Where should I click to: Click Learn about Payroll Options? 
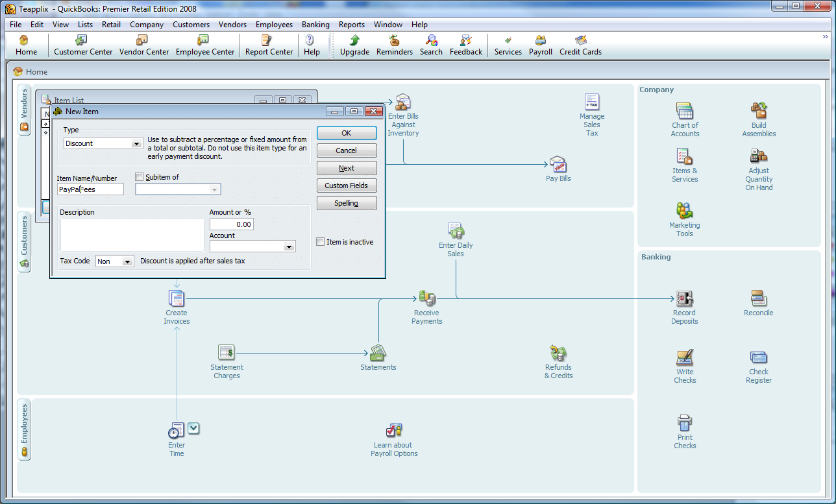[394, 440]
